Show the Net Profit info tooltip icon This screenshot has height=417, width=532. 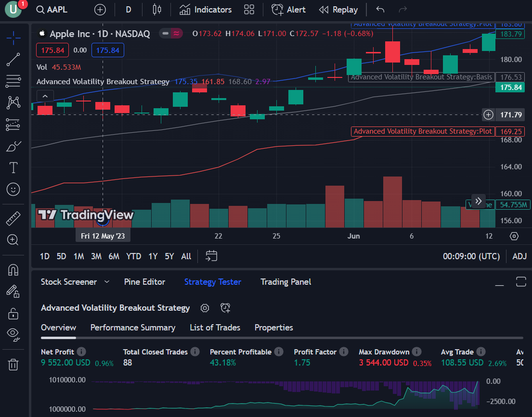81,352
